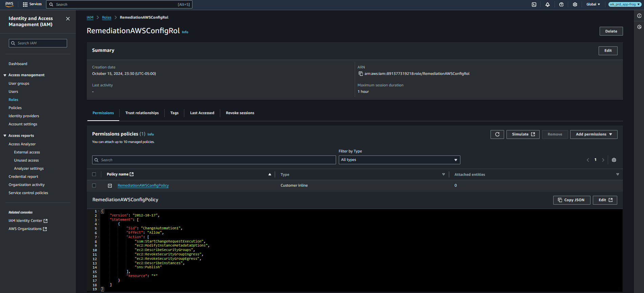This screenshot has height=293, width=644.
Task: Collapse Access reports section
Action: [5, 136]
